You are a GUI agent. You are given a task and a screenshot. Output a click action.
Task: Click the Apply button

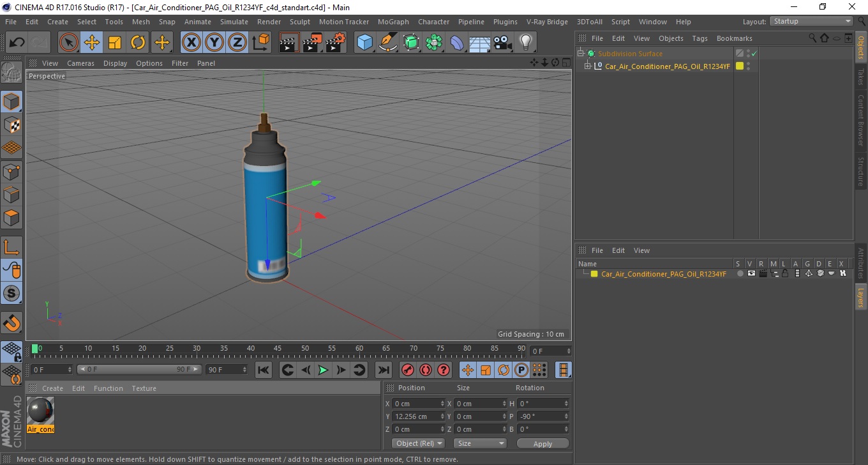point(542,444)
